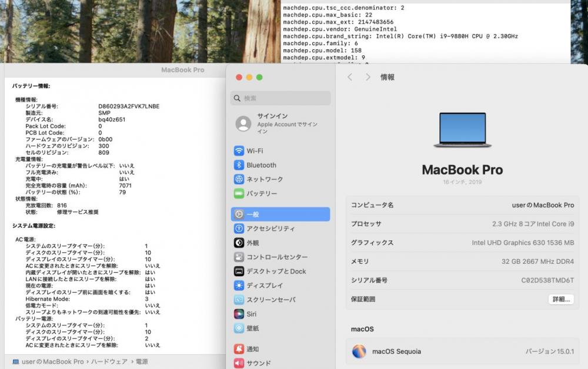Image resolution: width=588 pixels, height=369 pixels.
Task: Click the search magnifier icon
Action: pyautogui.click(x=237, y=98)
